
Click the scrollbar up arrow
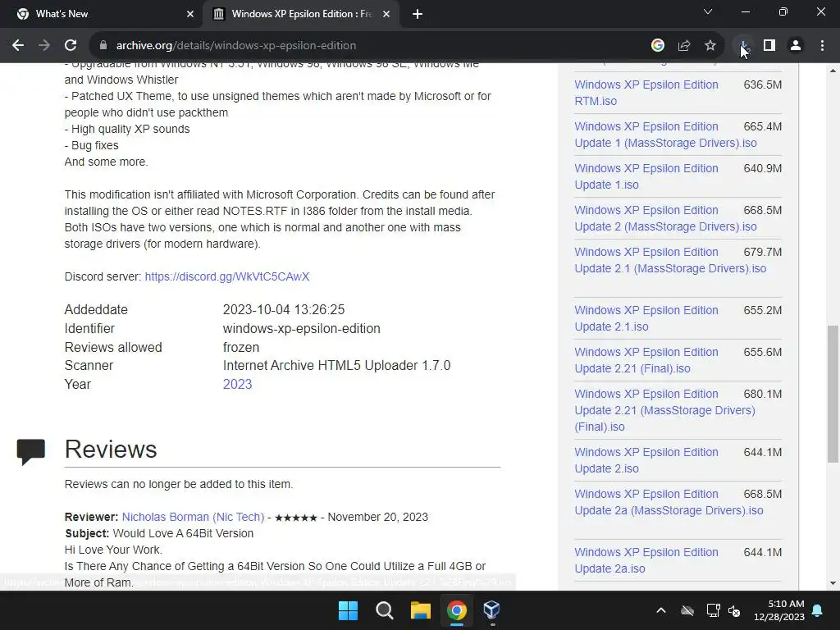click(833, 71)
